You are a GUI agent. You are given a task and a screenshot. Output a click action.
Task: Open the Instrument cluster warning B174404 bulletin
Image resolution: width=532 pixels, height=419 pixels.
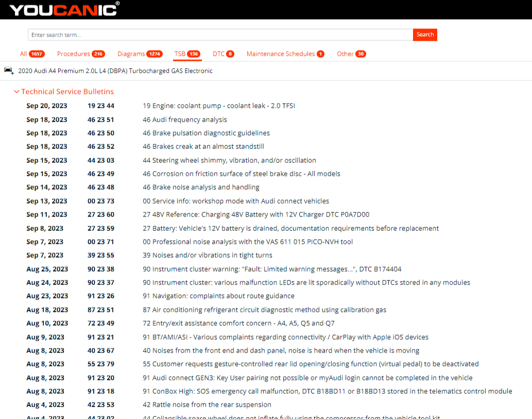tap(272, 269)
